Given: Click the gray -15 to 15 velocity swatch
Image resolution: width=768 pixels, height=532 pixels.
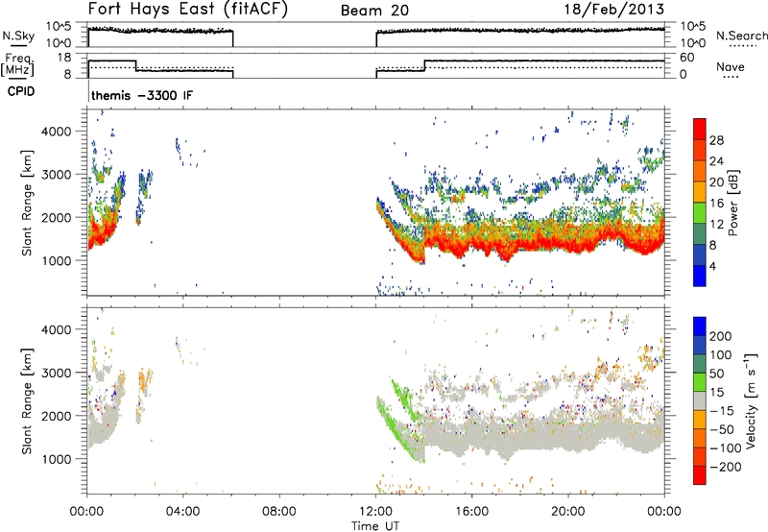Looking at the screenshot, I should [x=700, y=401].
